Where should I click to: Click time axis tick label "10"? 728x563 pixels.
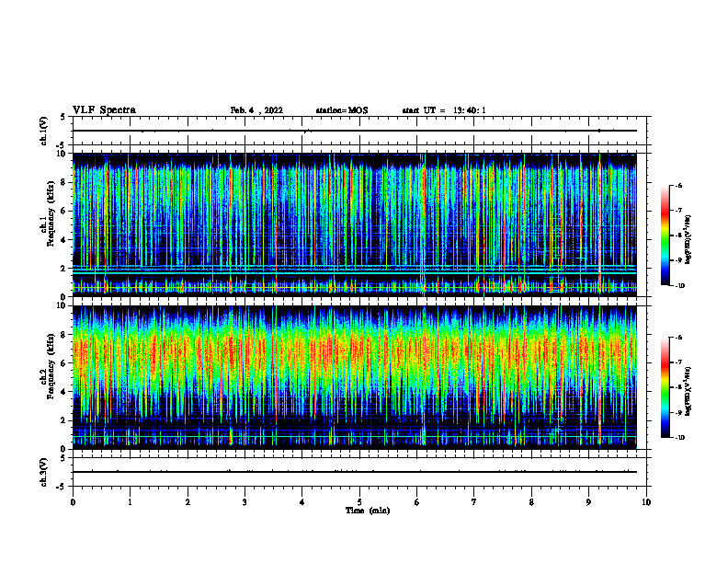(x=646, y=502)
